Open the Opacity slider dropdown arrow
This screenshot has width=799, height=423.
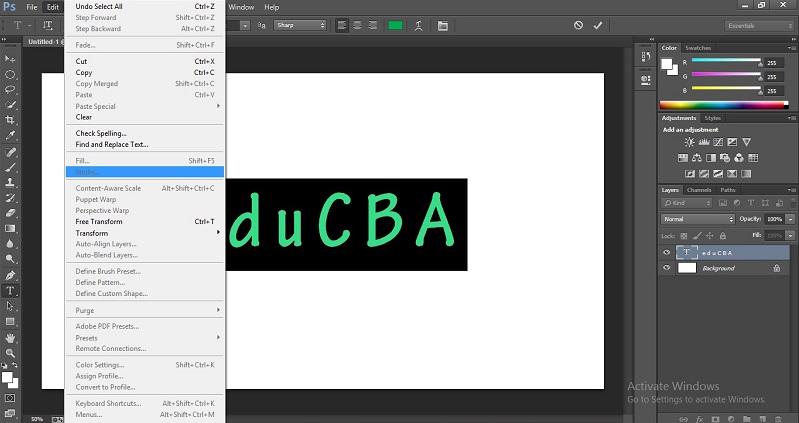click(x=790, y=219)
